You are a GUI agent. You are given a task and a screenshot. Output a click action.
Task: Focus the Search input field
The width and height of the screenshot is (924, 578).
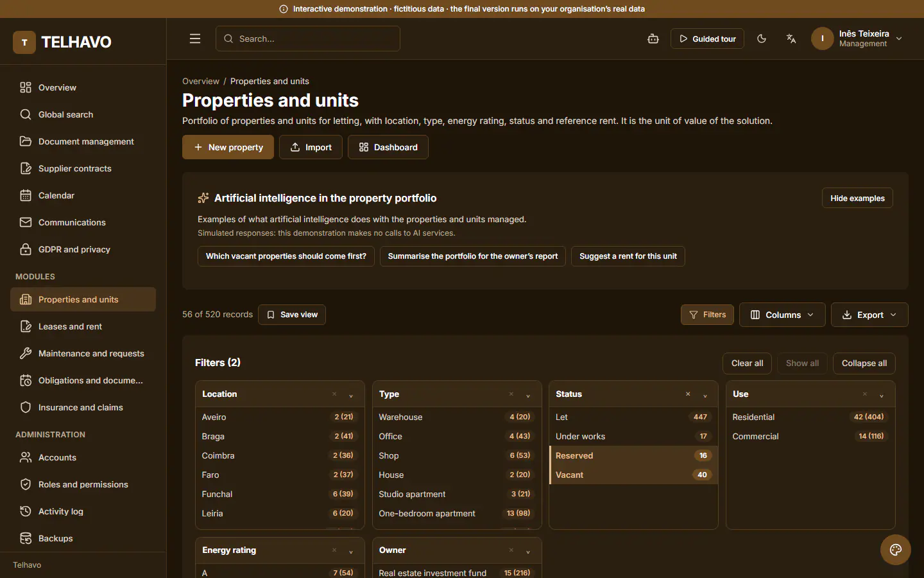pyautogui.click(x=308, y=39)
